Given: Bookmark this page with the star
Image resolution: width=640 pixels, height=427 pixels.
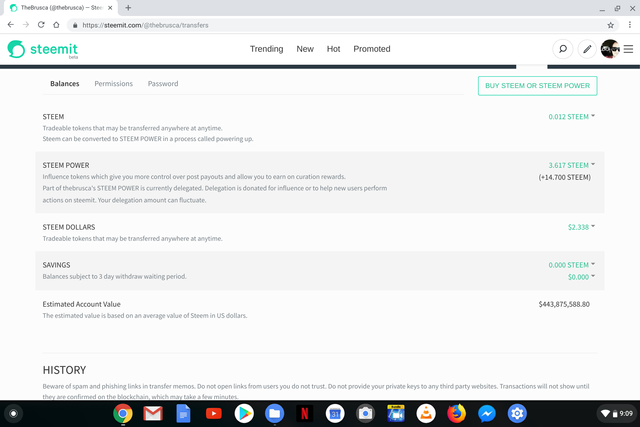Looking at the screenshot, I should [x=611, y=25].
